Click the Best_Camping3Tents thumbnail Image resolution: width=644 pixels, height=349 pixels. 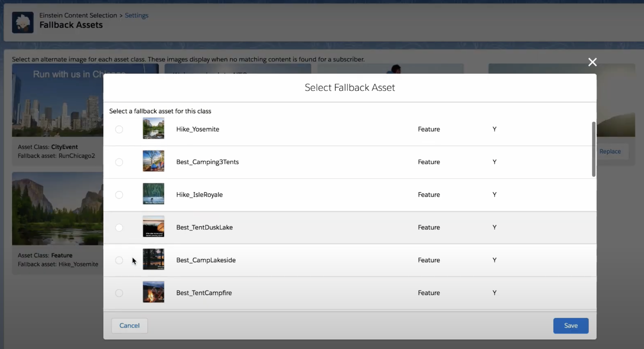tap(154, 161)
